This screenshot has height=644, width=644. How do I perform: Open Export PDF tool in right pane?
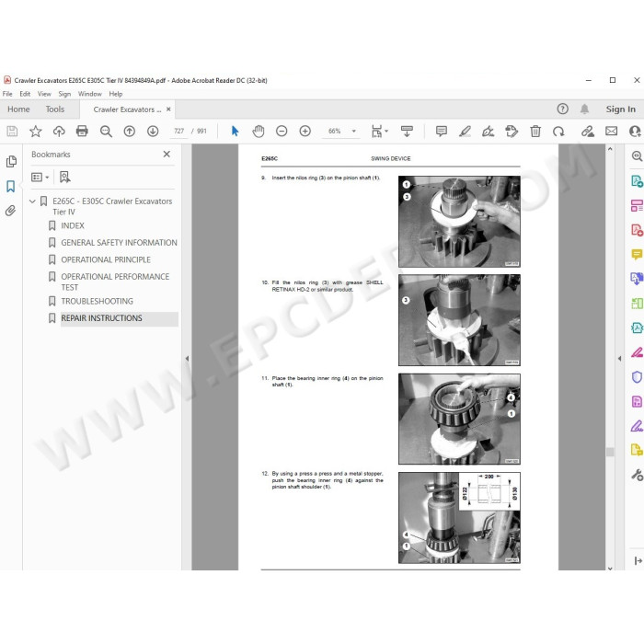click(637, 181)
